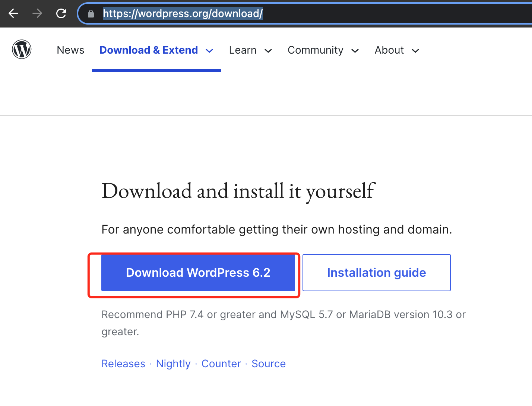Viewport: 532px width, 406px height.
Task: Follow the Counter link
Action: pyautogui.click(x=221, y=364)
